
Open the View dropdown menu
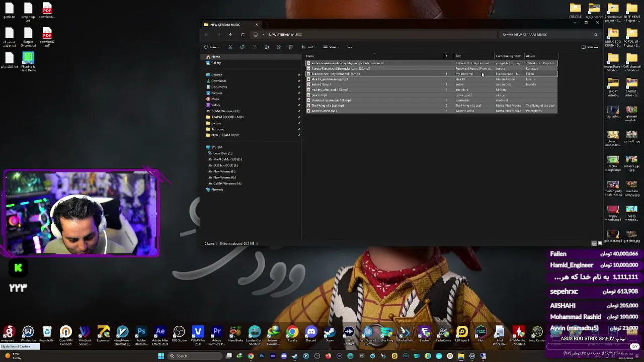[x=332, y=47]
